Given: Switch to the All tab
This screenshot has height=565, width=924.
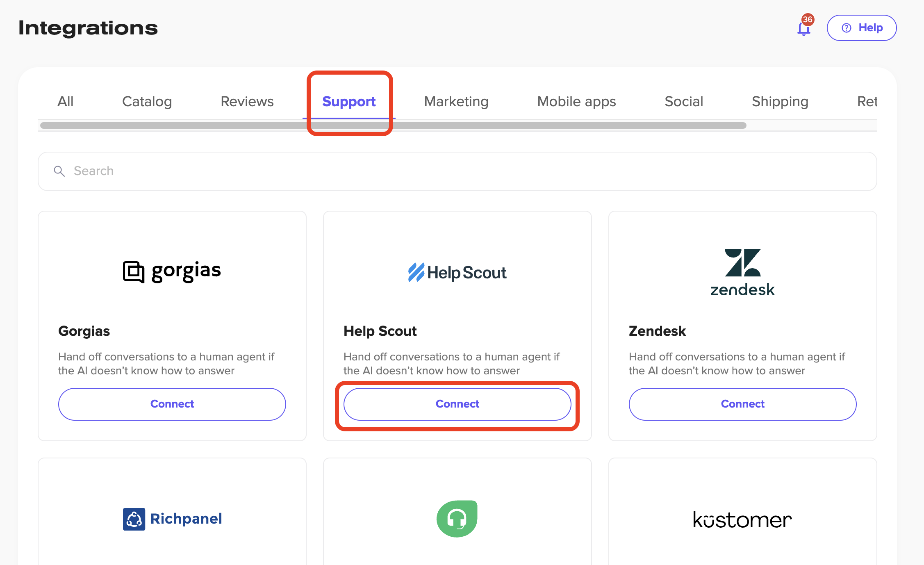Looking at the screenshot, I should pyautogui.click(x=66, y=101).
